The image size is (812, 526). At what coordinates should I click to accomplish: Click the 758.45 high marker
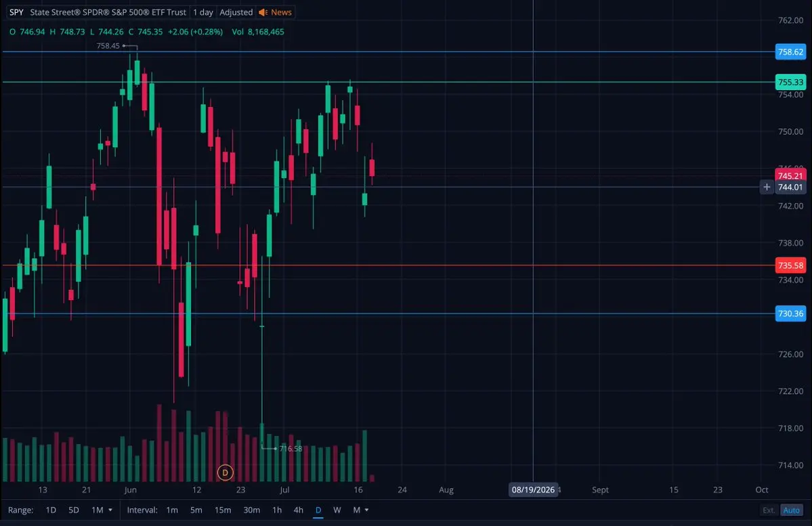[108, 45]
